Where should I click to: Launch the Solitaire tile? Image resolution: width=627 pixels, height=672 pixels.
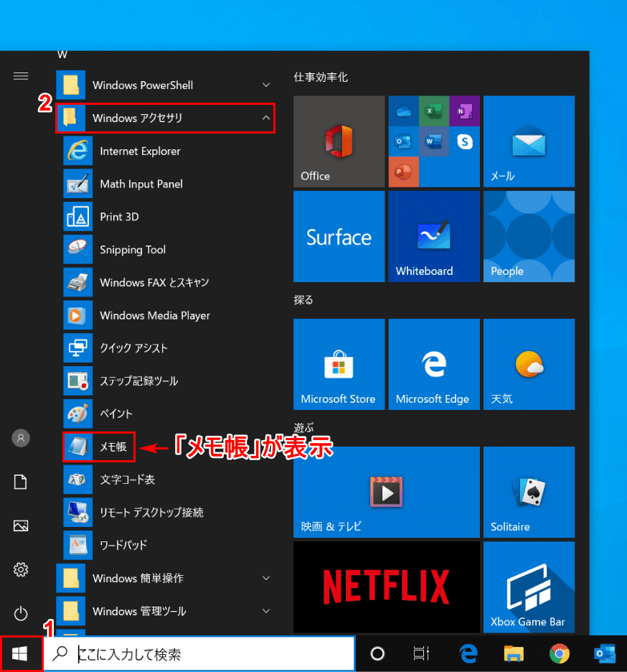click(x=529, y=492)
